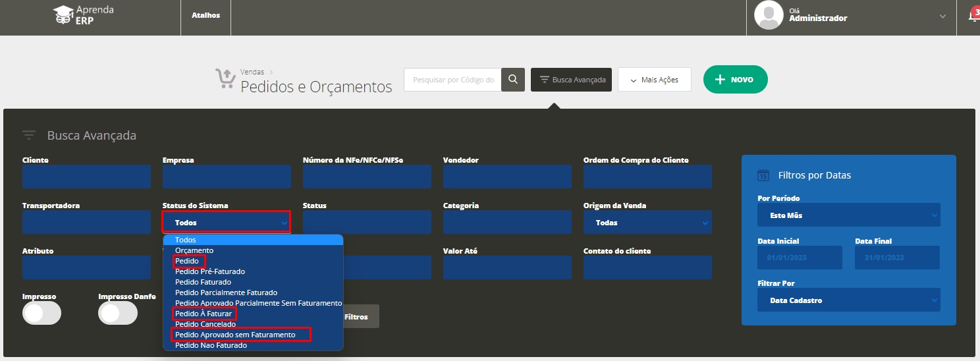
Task: Toggle the Impresso switch
Action: tap(41, 314)
